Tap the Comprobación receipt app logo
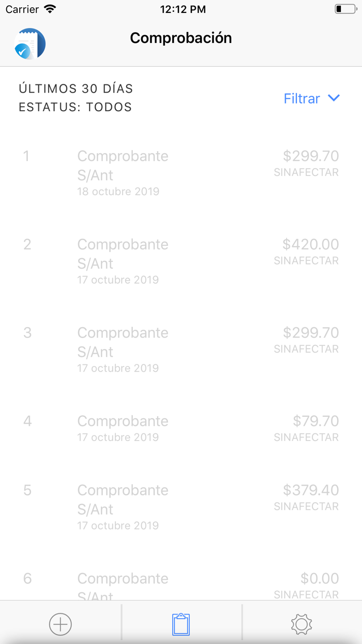The height and width of the screenshot is (644, 362). tap(29, 44)
